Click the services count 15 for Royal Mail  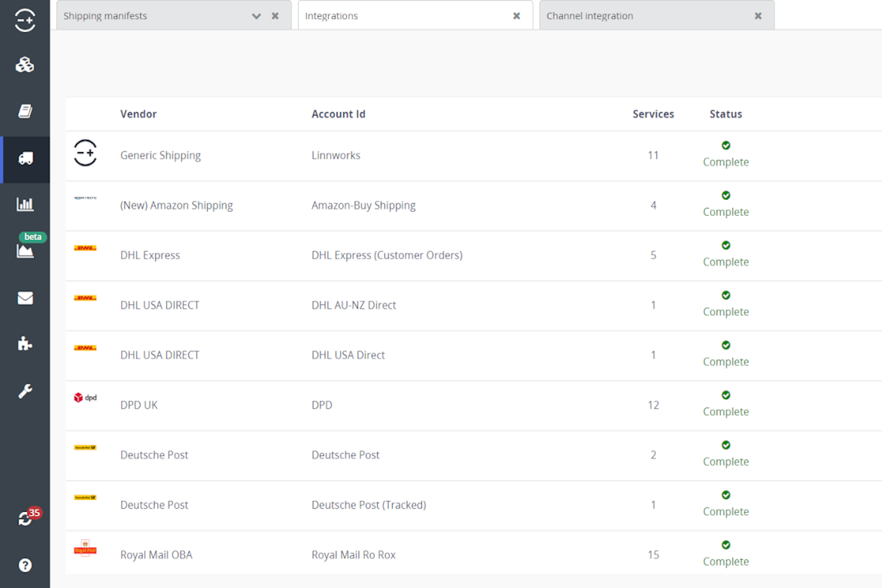point(653,555)
